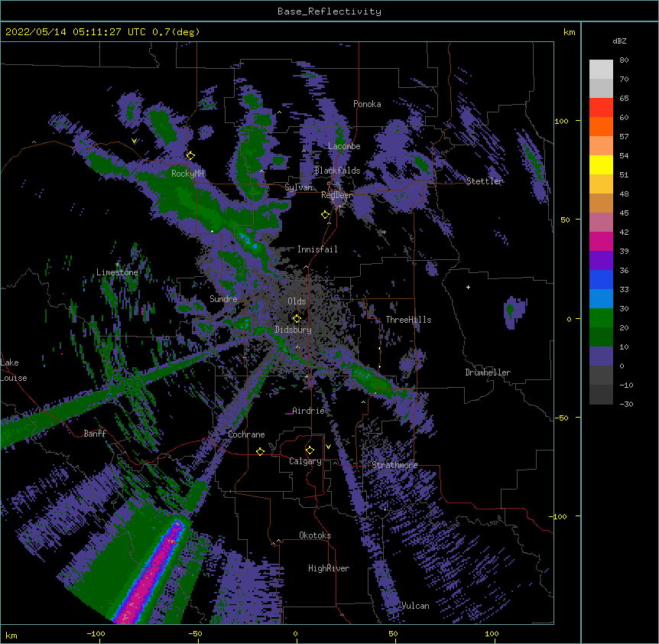This screenshot has height=644, width=659.
Task: Pick the dark orange 57-60 dBZ swatch
Action: click(x=601, y=126)
